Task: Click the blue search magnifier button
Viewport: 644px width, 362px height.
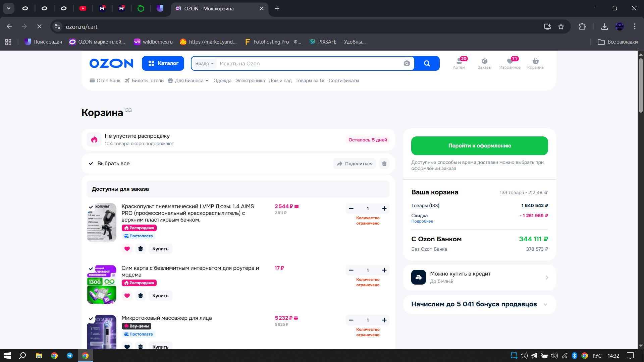Action: [x=427, y=63]
